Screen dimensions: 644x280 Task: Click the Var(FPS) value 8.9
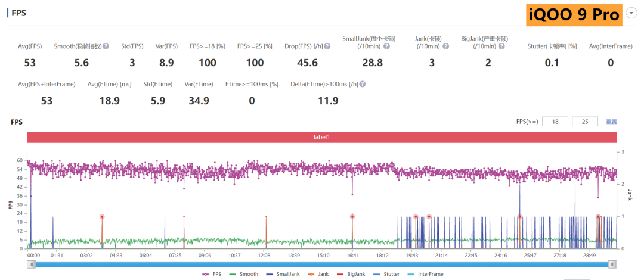(166, 63)
